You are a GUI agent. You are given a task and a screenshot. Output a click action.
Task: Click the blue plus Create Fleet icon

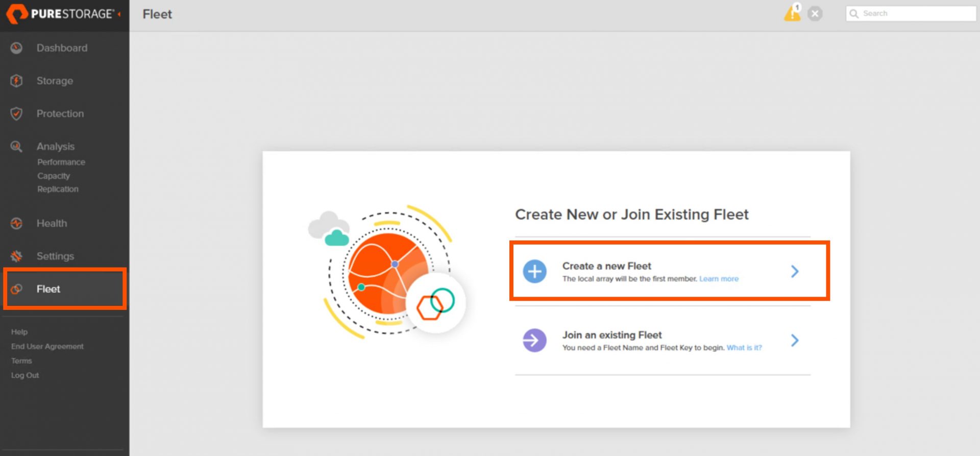pyautogui.click(x=534, y=271)
